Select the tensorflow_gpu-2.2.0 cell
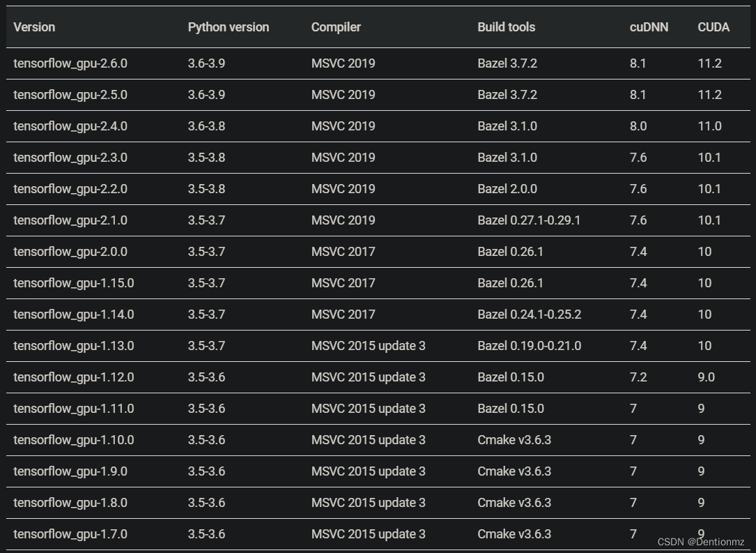The width and height of the screenshot is (756, 553). tap(70, 189)
